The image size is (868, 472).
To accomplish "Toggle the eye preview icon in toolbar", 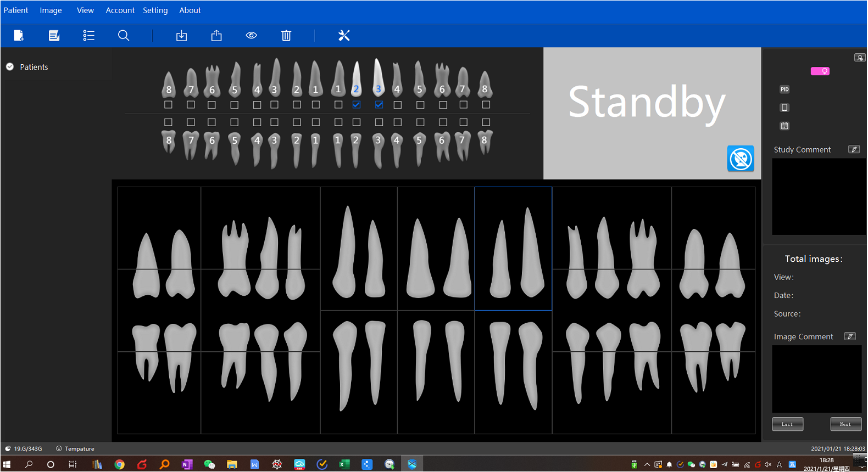I will [x=251, y=36].
